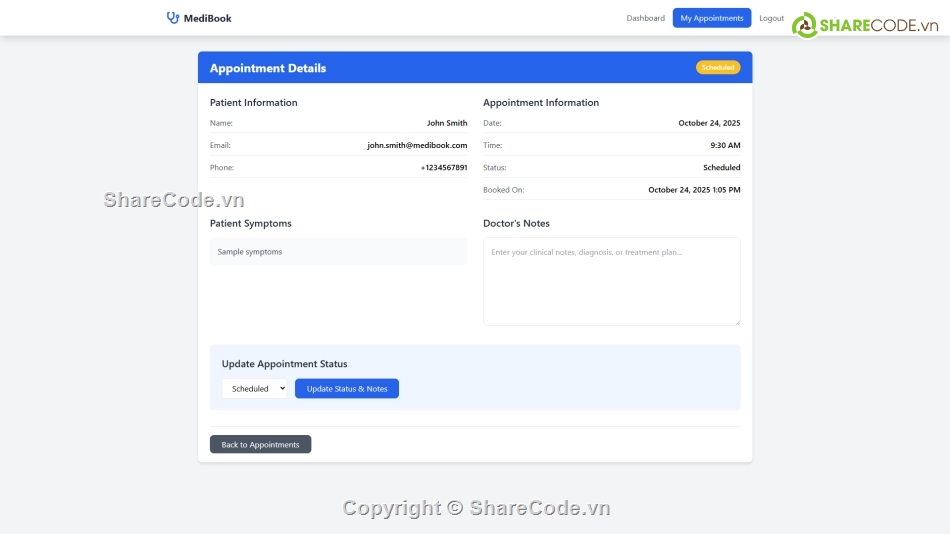Click the ShareCode.vn logo icon
This screenshot has width=950, height=534.
[805, 26]
